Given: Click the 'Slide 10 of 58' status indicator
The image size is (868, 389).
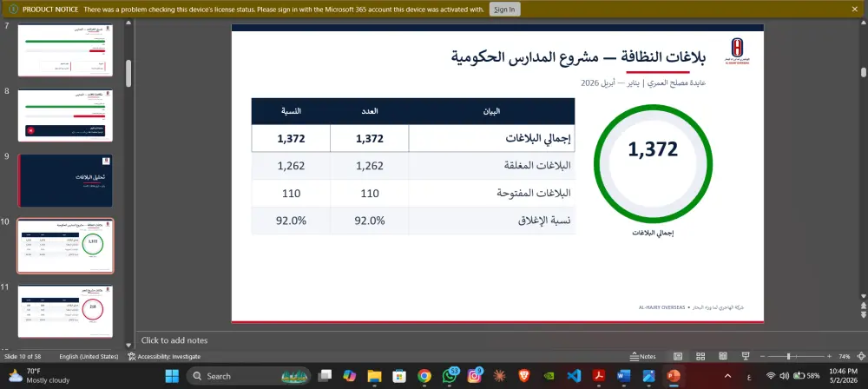Looking at the screenshot, I should 23,356.
